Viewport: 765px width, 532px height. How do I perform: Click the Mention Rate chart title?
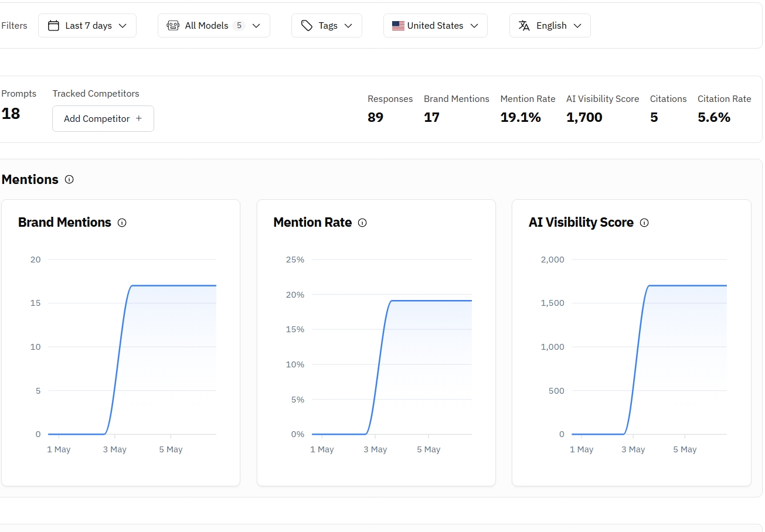[312, 223]
